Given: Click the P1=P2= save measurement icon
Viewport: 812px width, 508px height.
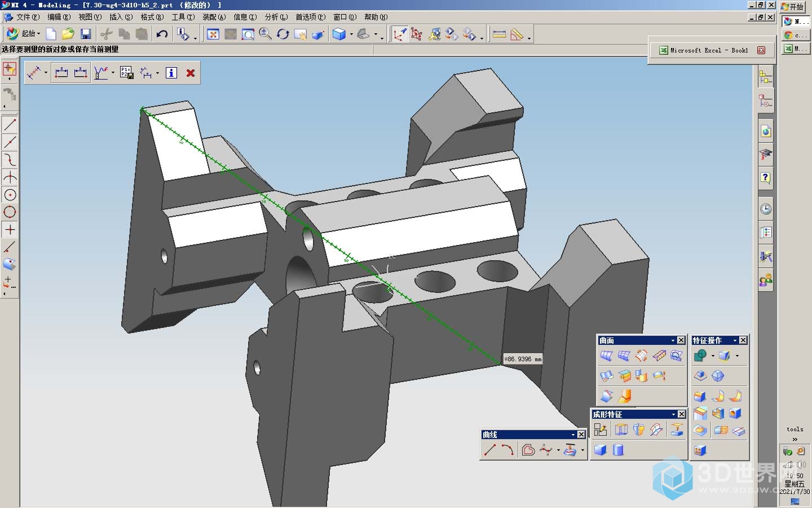Looking at the screenshot, I should point(126,73).
